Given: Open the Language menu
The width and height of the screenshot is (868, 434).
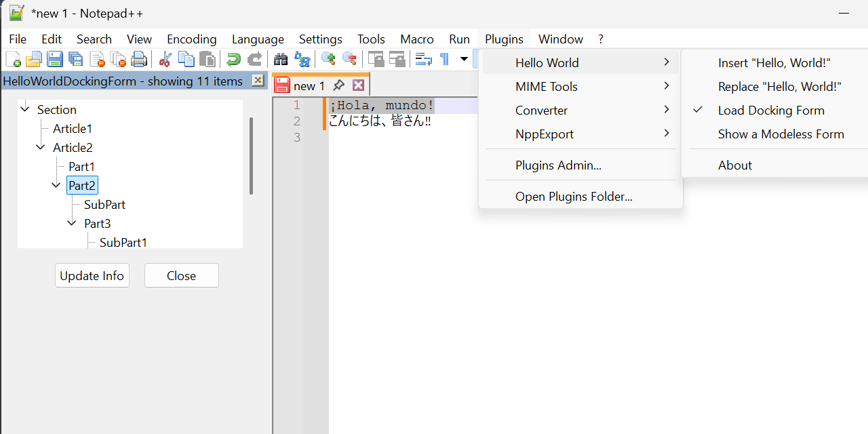Looking at the screenshot, I should click(258, 39).
